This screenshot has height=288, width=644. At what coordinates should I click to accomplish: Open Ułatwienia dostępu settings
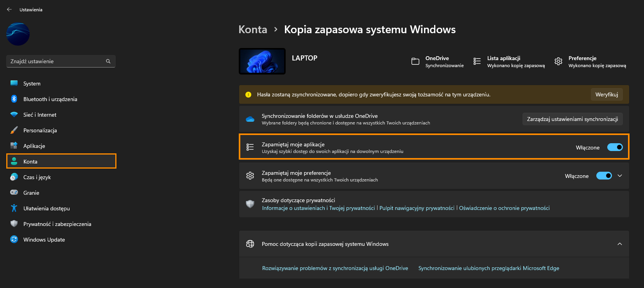(61, 208)
